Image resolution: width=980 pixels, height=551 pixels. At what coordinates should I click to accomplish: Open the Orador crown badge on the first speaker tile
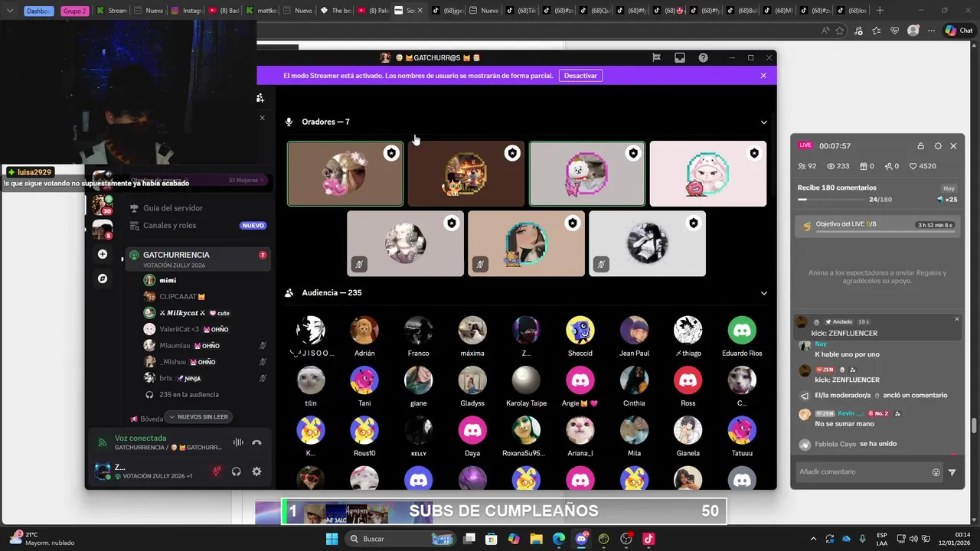[x=391, y=153]
